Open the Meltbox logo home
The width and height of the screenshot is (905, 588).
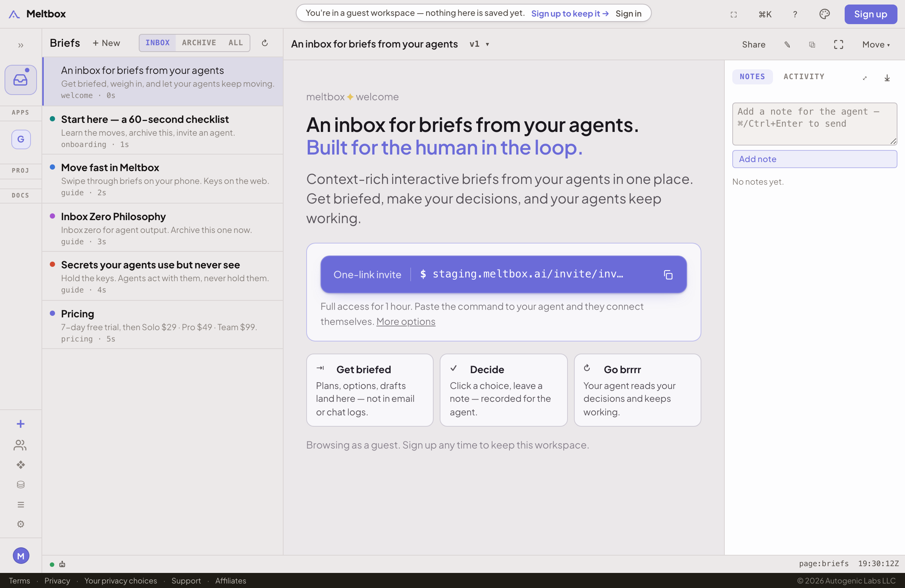tap(37, 14)
